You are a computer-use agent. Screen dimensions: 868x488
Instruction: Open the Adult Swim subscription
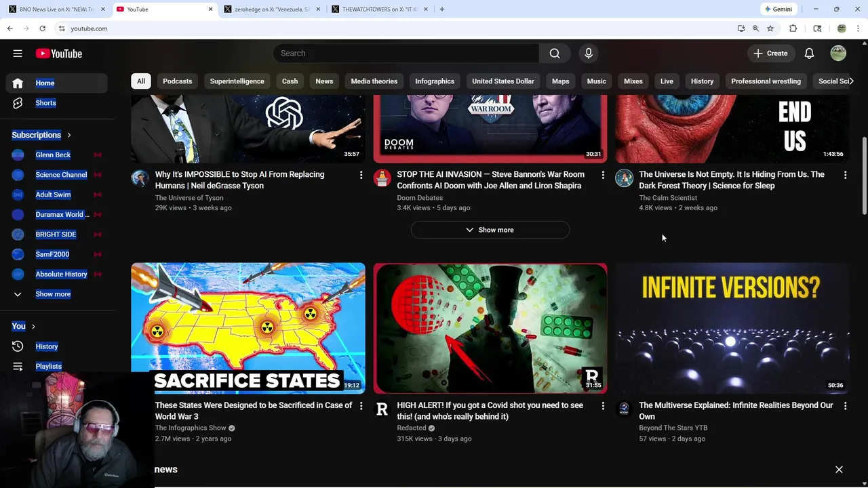coord(57,195)
